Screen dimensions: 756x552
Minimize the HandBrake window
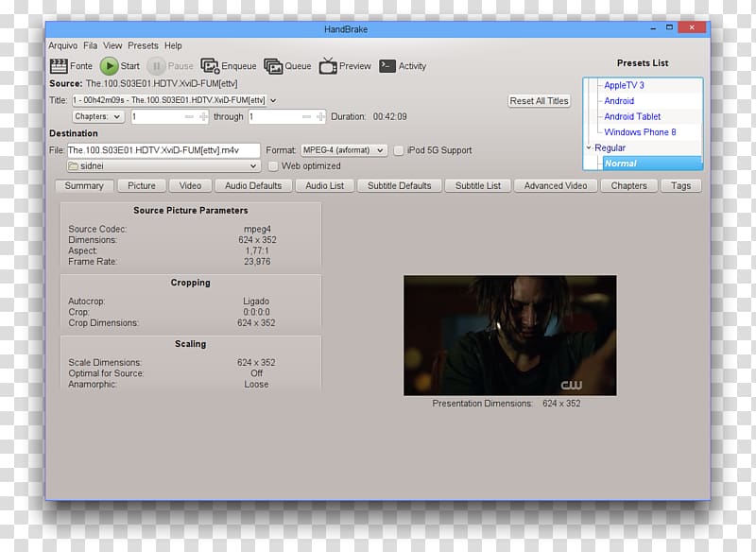pyautogui.click(x=653, y=28)
